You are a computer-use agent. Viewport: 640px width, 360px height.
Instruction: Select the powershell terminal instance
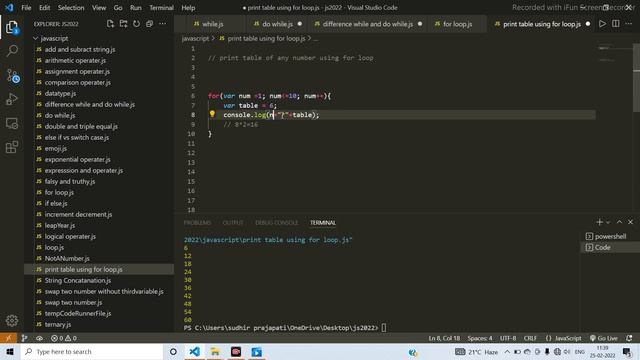tap(610, 236)
